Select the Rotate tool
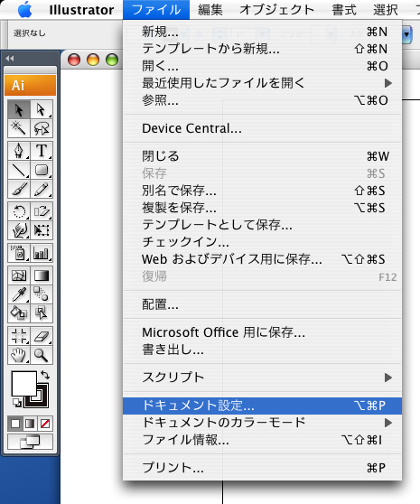Viewport: 420px width, 504px height. 19,211
